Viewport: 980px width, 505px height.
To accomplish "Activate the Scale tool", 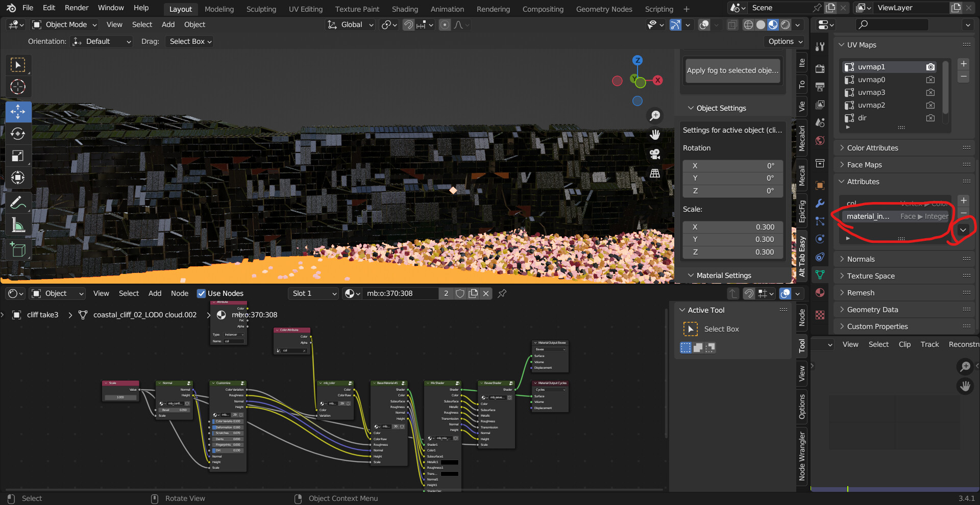I will click(x=18, y=156).
